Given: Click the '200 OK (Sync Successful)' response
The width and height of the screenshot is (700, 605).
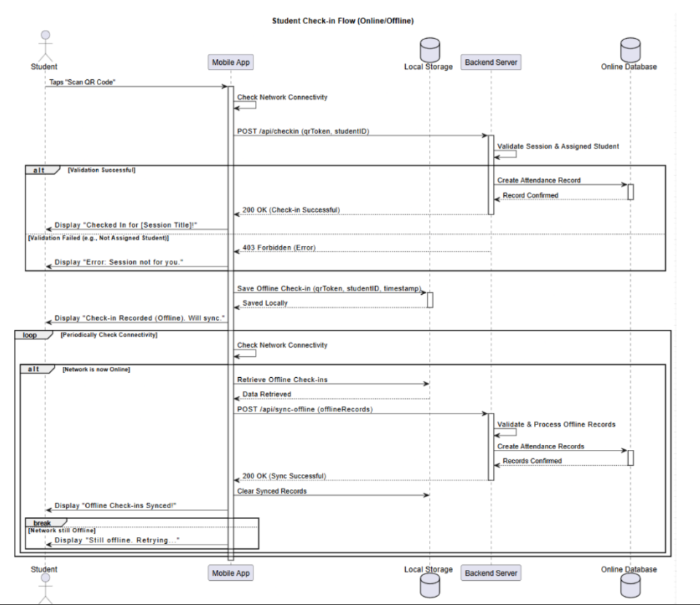Looking at the screenshot, I should (x=284, y=476).
